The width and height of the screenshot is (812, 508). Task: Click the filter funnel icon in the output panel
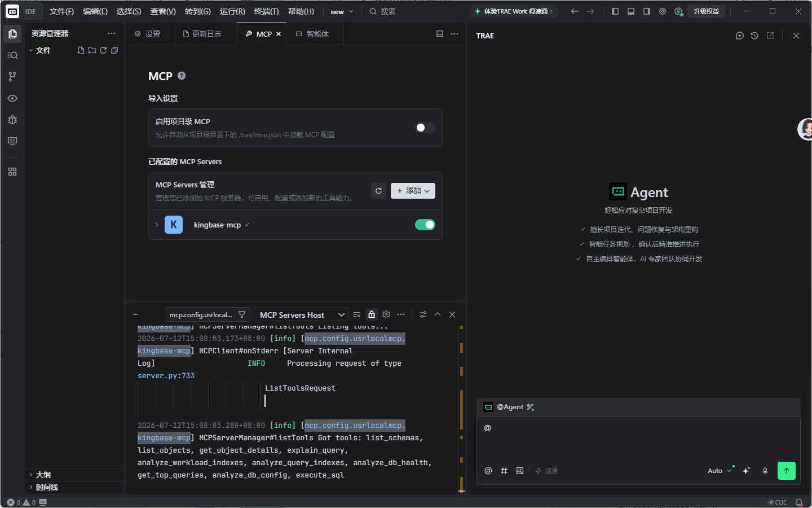click(x=242, y=315)
